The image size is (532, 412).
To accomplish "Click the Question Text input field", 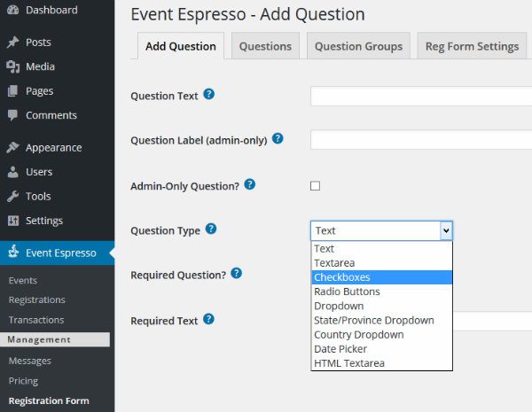I will [421, 96].
